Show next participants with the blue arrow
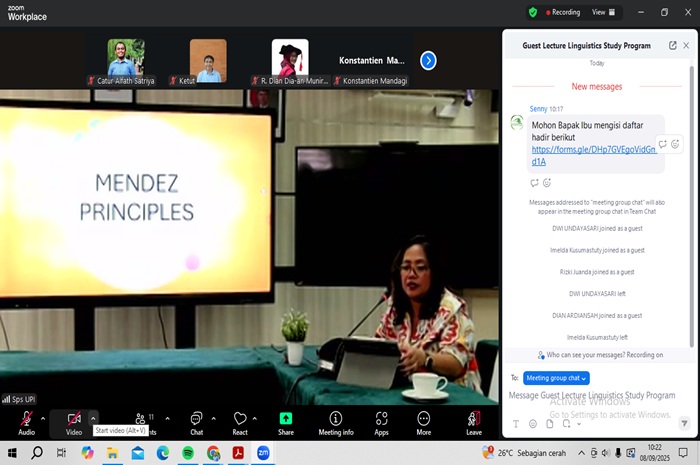 (x=428, y=60)
